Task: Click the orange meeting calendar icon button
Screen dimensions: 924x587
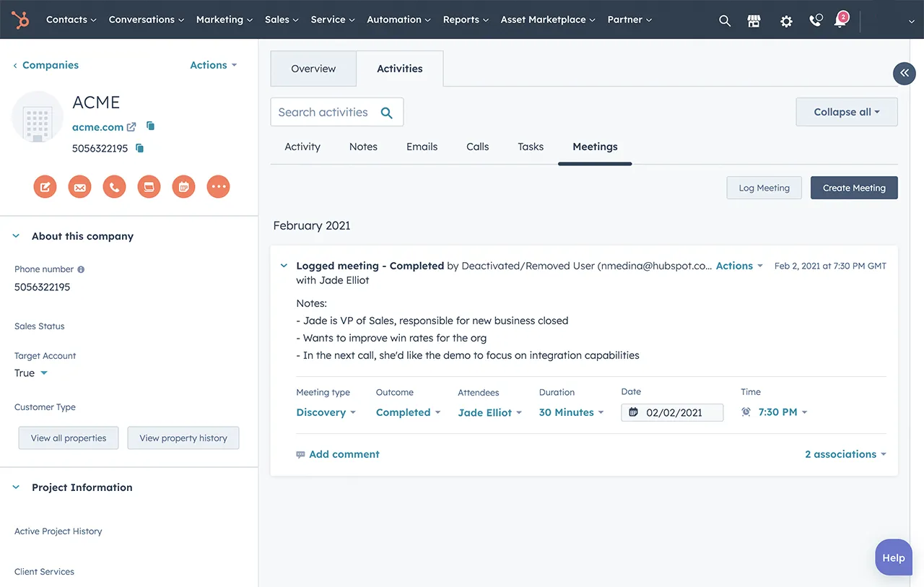Action: pos(183,187)
